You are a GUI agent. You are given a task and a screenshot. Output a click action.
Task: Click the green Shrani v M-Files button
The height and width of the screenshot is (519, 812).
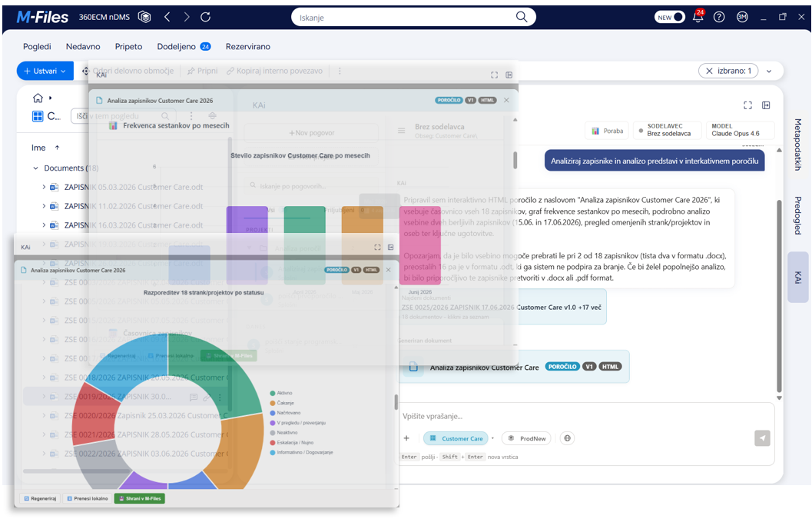tap(139, 498)
